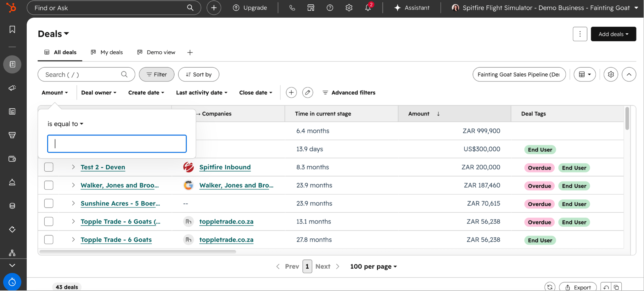Expand the Test 2 - Deven row
Image resolution: width=644 pixels, height=291 pixels.
73,167
